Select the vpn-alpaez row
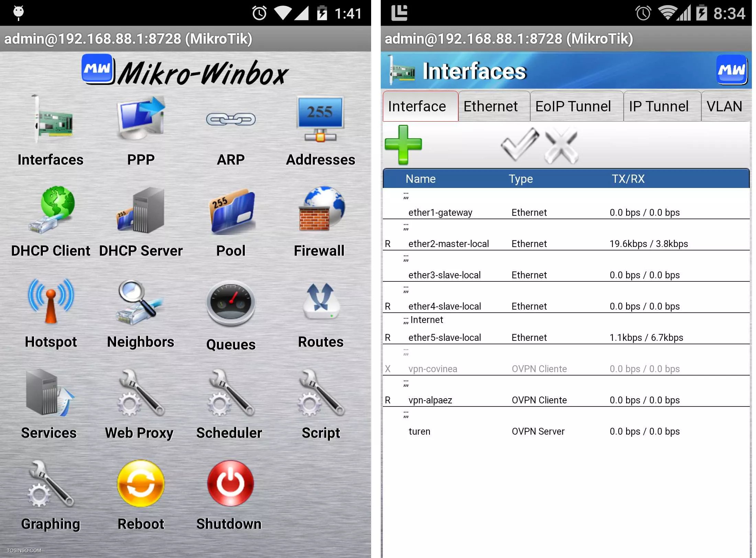 click(566, 391)
